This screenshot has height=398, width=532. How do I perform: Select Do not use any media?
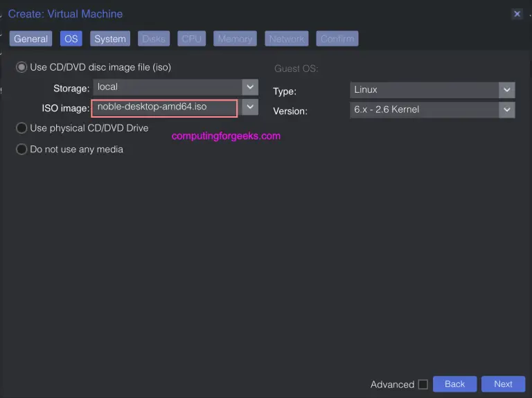(21, 149)
